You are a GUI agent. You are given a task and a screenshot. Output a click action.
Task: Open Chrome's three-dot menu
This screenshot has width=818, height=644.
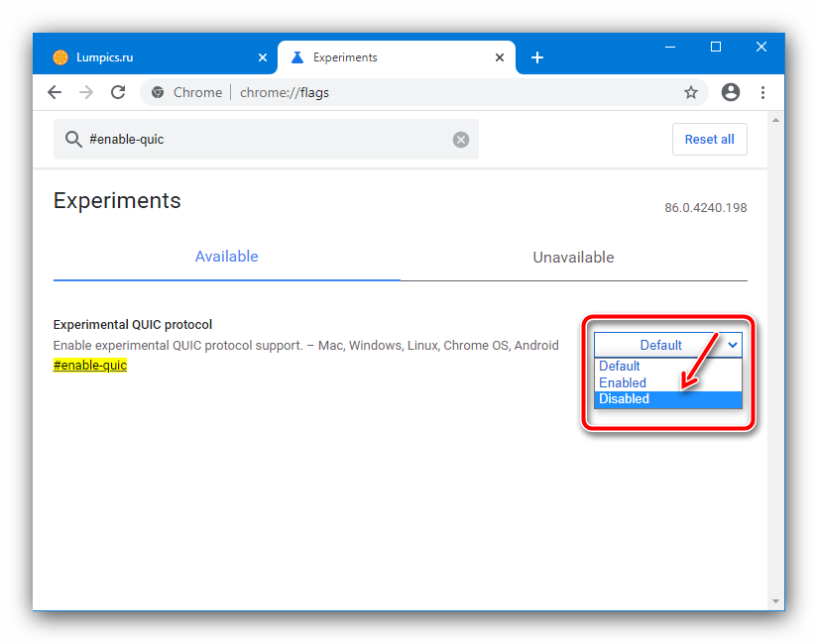[x=762, y=92]
